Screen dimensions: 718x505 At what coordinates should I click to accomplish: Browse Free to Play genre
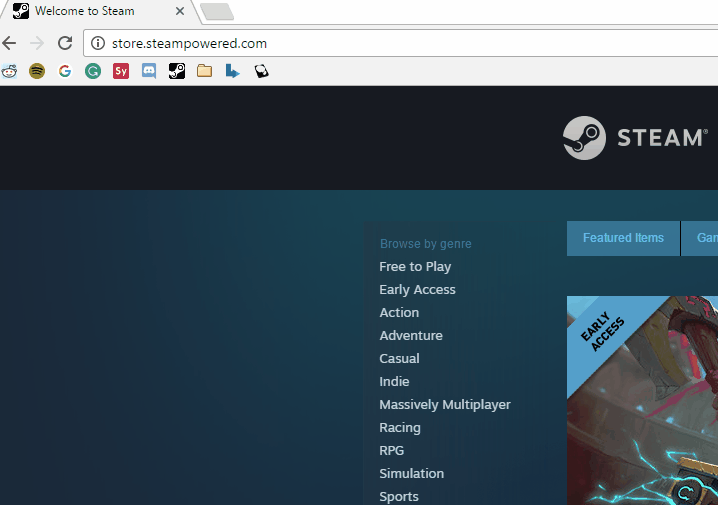click(415, 267)
